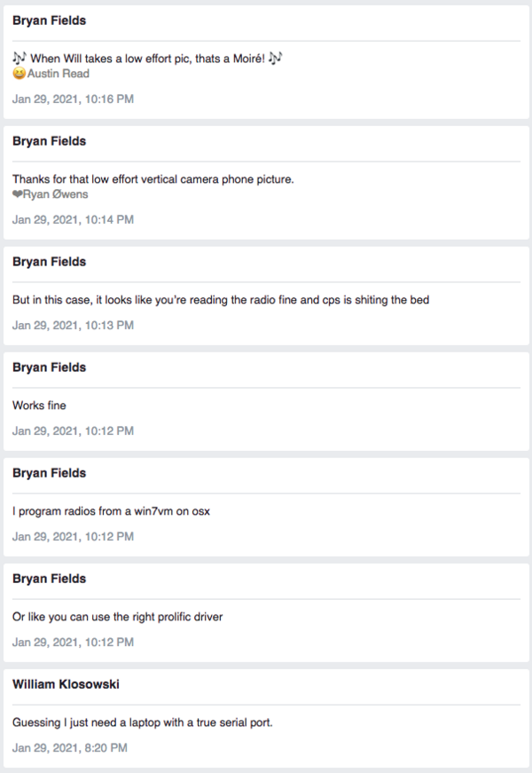Select the "right prolific driver" message text
Viewport: 532px width, 773px height.
pos(117,617)
